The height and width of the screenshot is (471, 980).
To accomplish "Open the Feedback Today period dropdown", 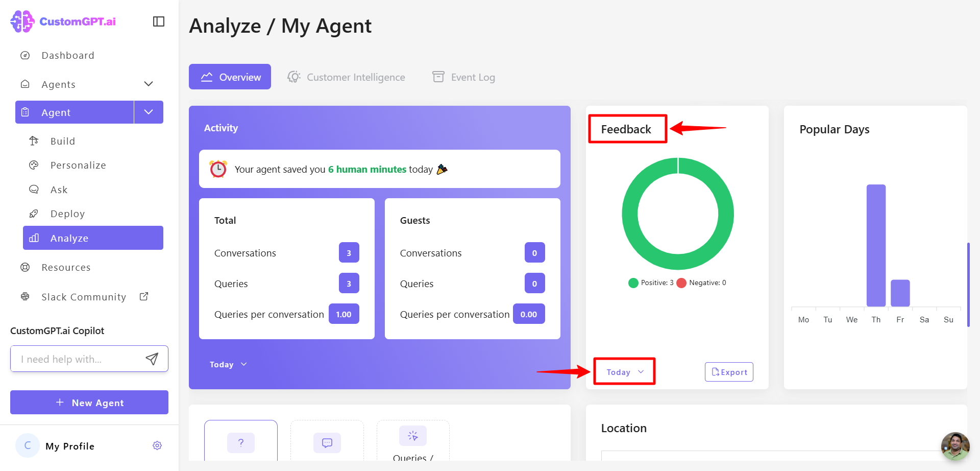I will (x=625, y=372).
